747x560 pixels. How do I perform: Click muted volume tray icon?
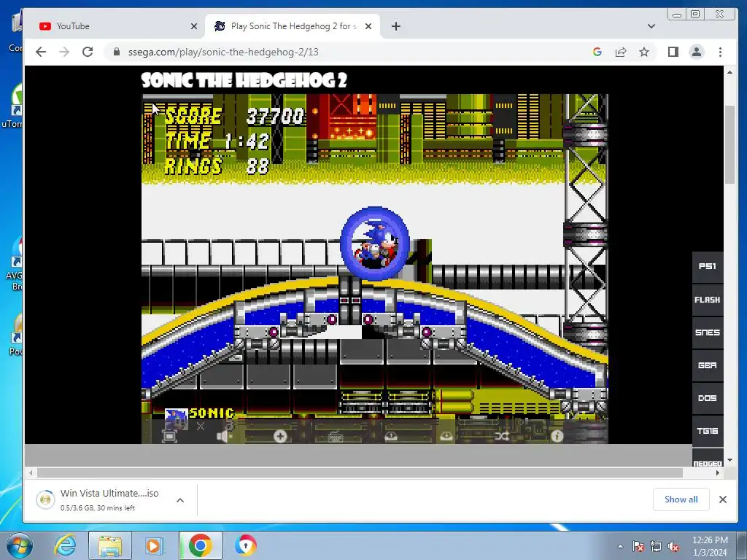[673, 547]
